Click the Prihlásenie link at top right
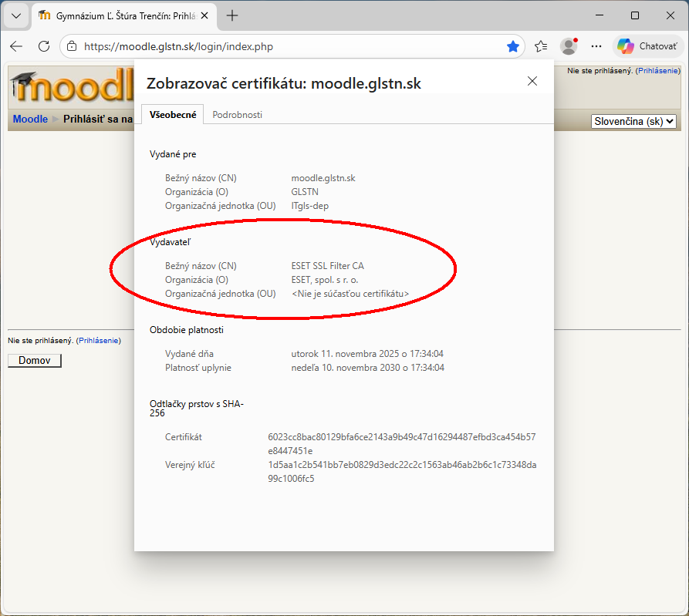Screen dimensions: 689x616 coord(657,70)
